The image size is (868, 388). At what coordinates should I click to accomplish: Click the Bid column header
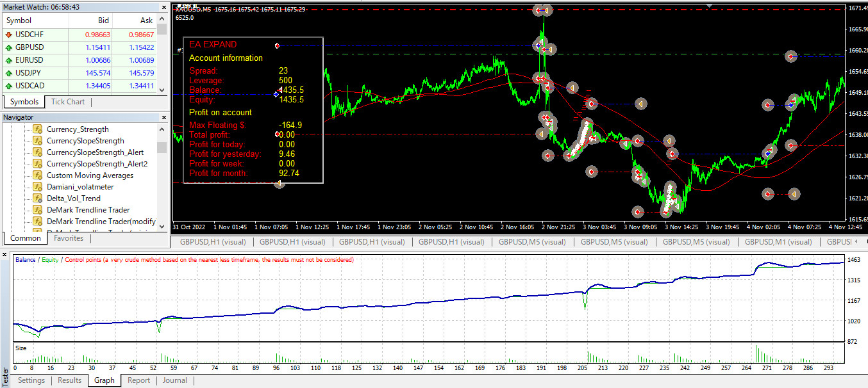[101, 20]
